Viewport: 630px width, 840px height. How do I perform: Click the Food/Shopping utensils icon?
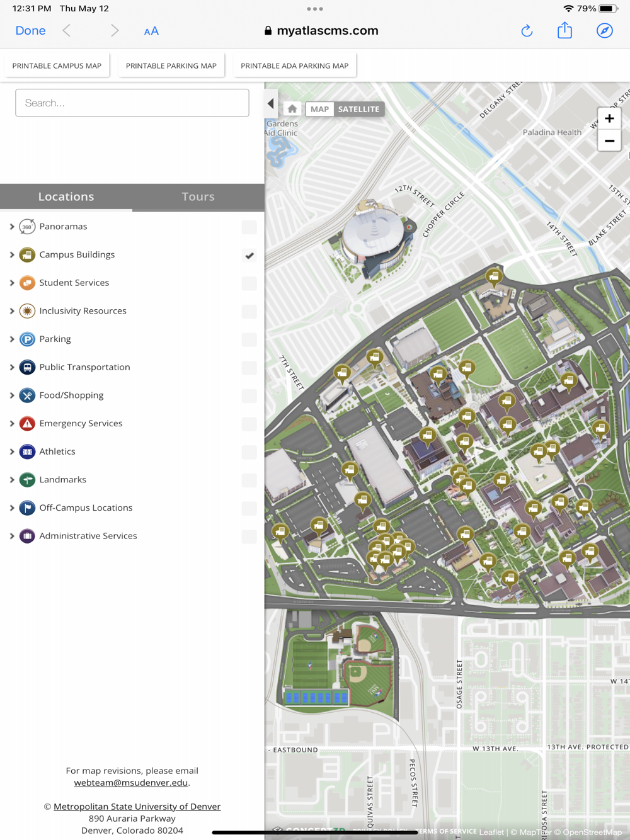pyautogui.click(x=27, y=395)
